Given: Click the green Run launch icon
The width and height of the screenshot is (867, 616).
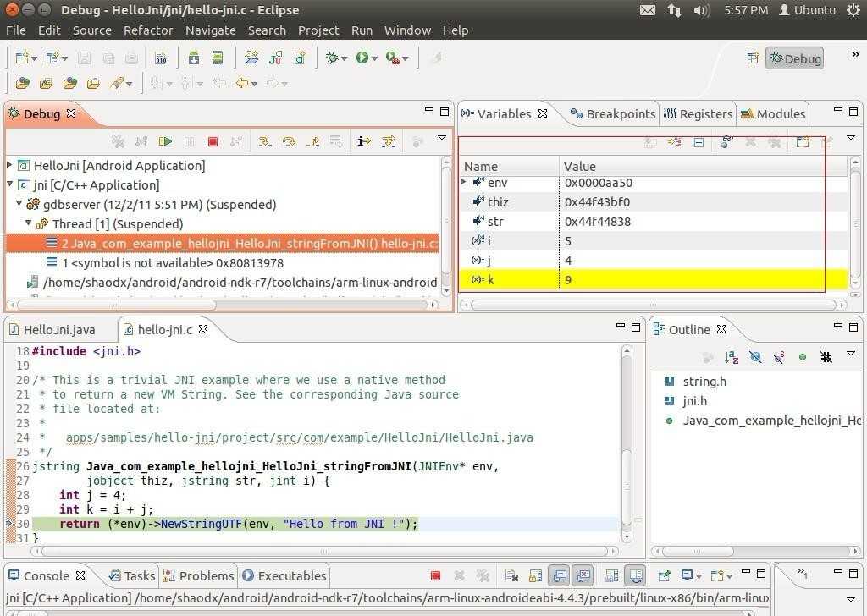Looking at the screenshot, I should tap(362, 58).
